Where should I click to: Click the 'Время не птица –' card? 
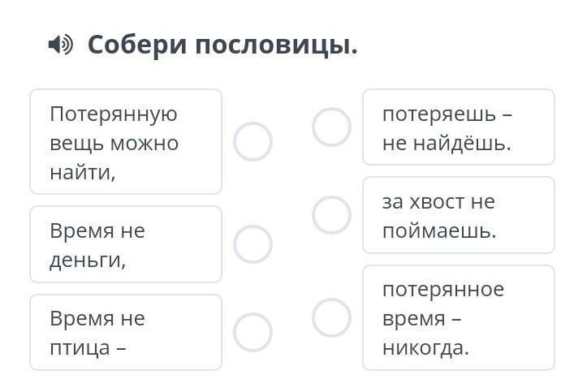pyautogui.click(x=126, y=332)
